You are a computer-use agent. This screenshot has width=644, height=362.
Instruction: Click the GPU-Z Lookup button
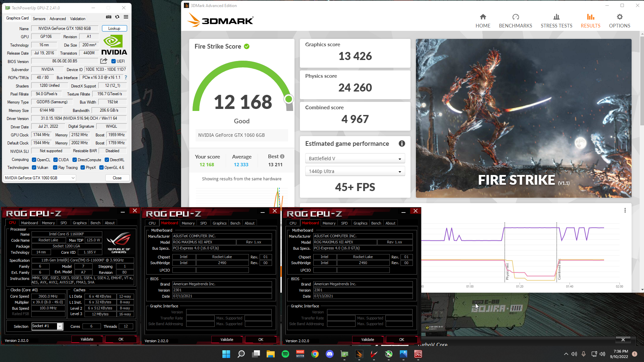point(114,28)
